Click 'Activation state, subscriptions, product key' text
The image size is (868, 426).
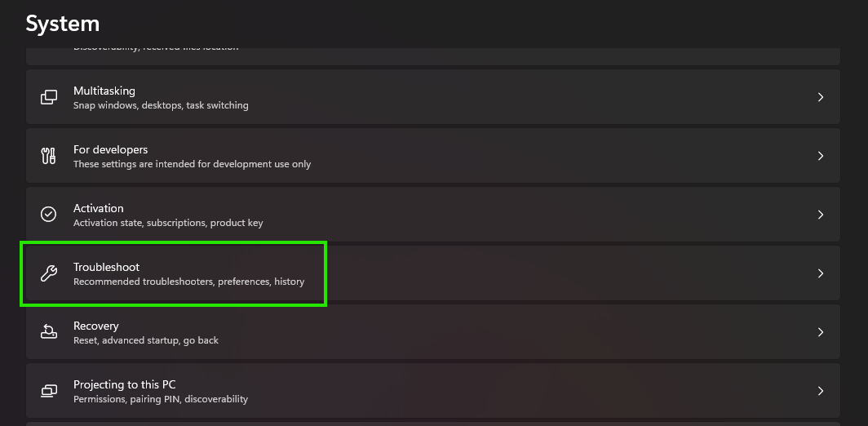tap(168, 223)
